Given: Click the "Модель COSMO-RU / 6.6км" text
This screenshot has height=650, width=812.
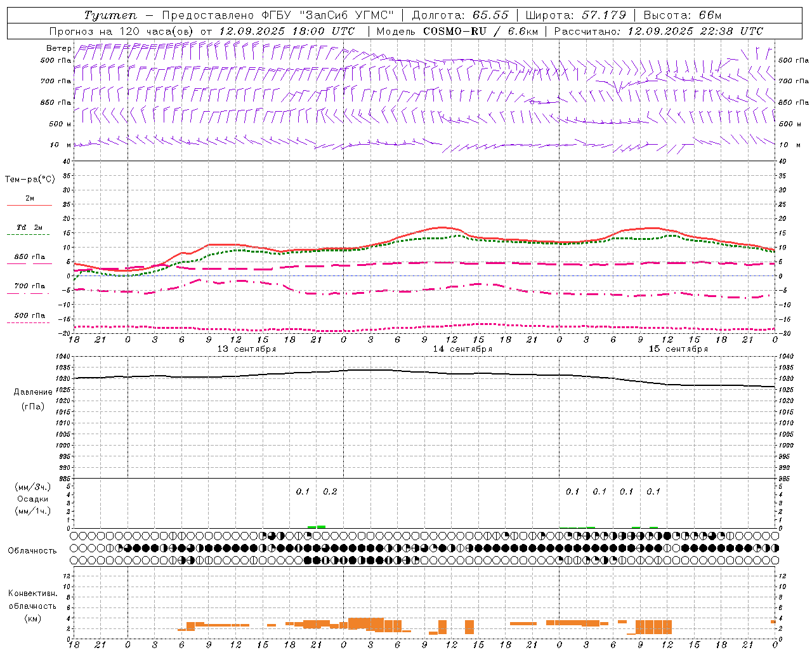Looking at the screenshot, I should [457, 31].
